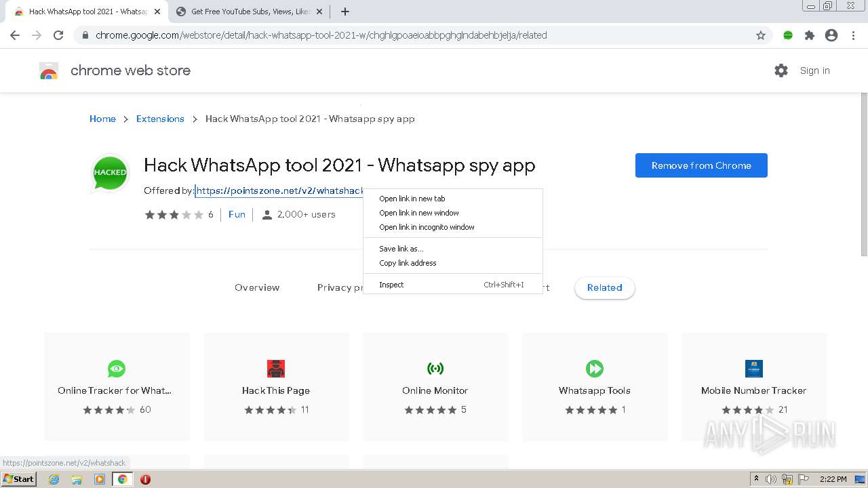Open the Hack This Page card title

click(276, 390)
